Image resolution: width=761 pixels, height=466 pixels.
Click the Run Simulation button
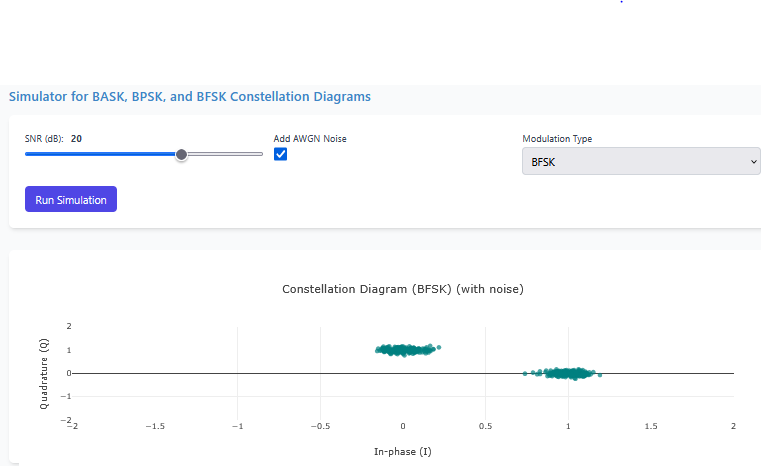pos(71,199)
